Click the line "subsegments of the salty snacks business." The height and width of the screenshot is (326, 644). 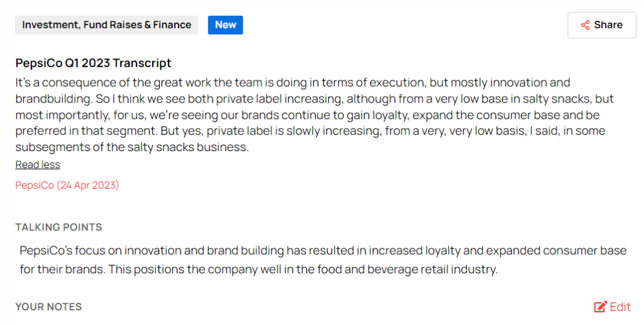click(132, 149)
